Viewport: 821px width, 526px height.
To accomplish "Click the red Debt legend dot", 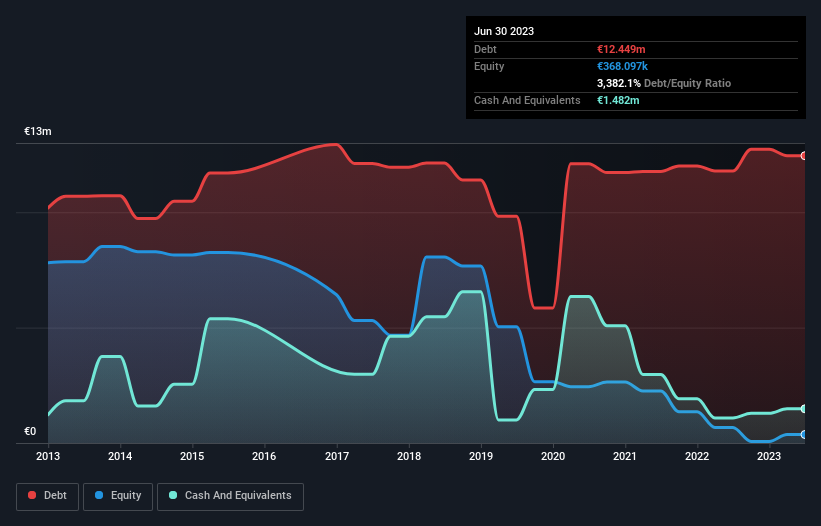I will tap(32, 495).
